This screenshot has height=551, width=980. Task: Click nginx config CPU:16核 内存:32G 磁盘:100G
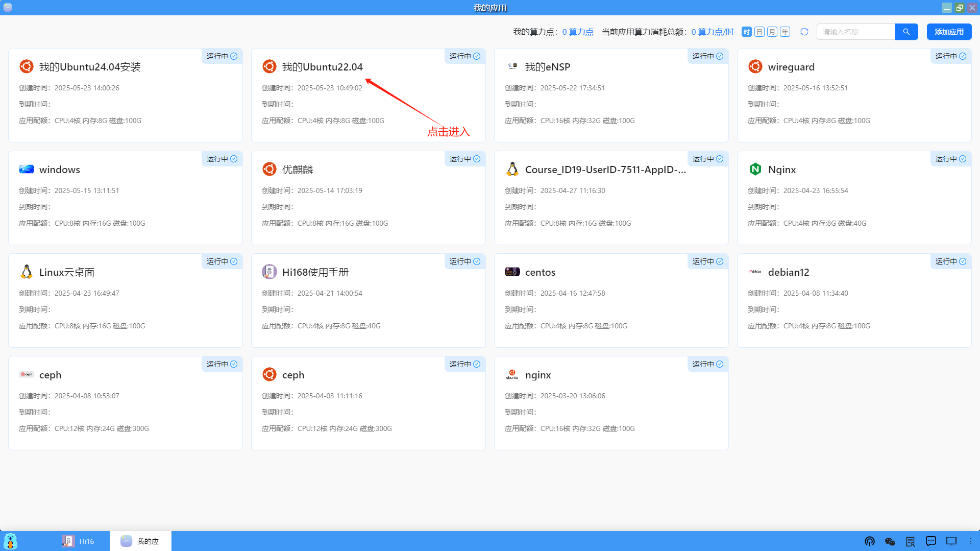[587, 428]
